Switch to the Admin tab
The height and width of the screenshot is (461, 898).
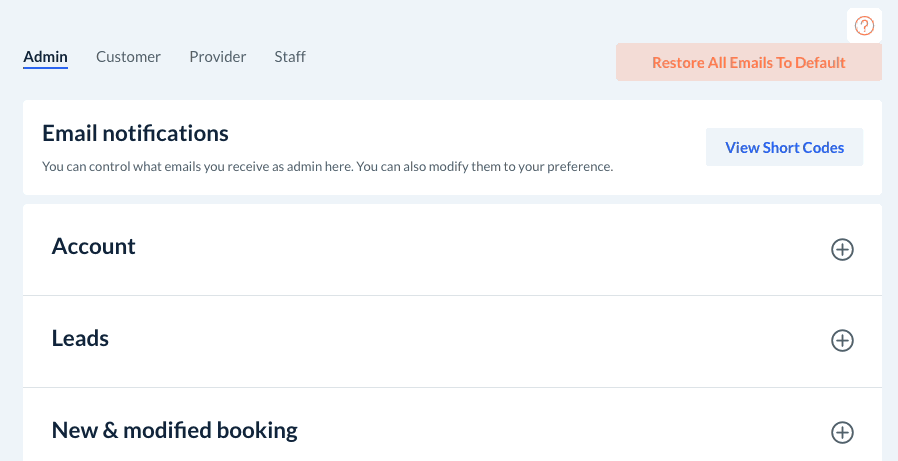point(45,57)
